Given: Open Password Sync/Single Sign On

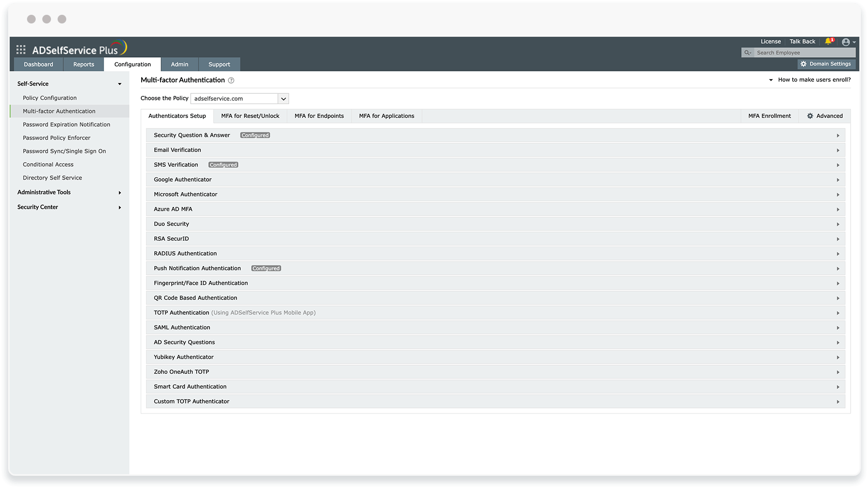Looking at the screenshot, I should (x=64, y=151).
